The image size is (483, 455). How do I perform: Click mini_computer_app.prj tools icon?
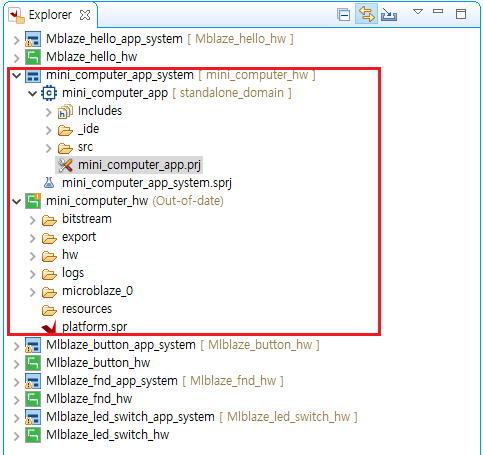click(65, 165)
